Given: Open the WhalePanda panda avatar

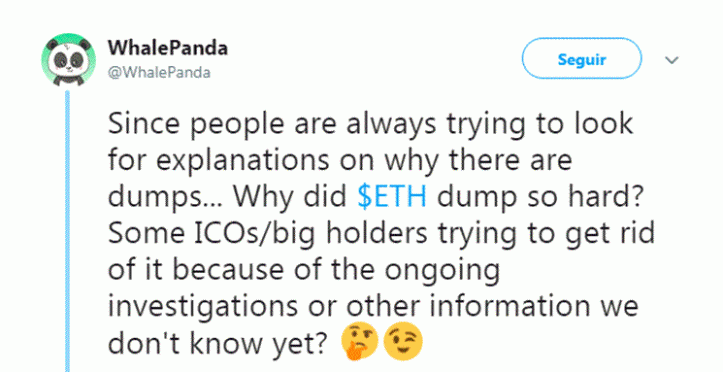Looking at the screenshot, I should coord(69,60).
